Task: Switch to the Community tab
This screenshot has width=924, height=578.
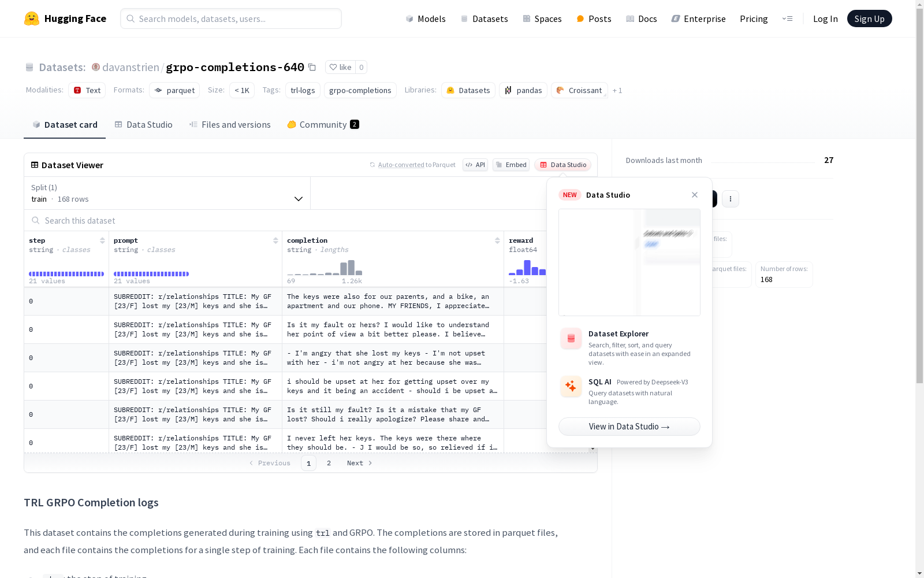Action: (x=323, y=124)
